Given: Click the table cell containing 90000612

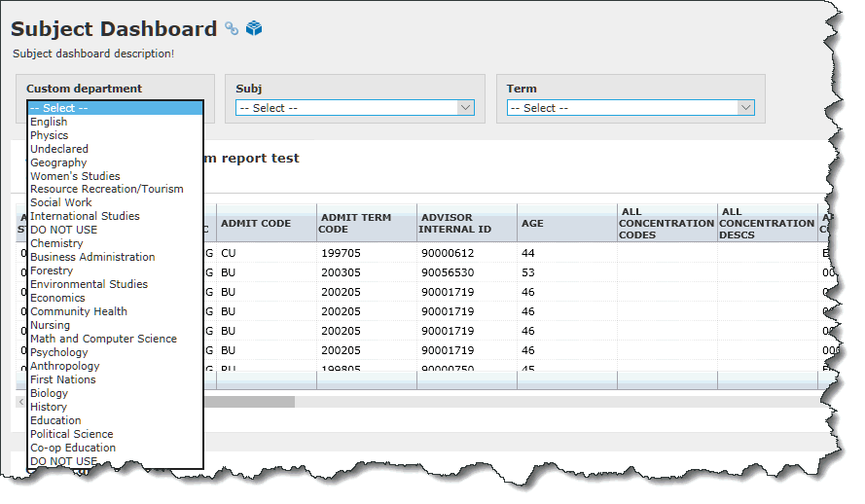Looking at the screenshot, I should pos(447,253).
